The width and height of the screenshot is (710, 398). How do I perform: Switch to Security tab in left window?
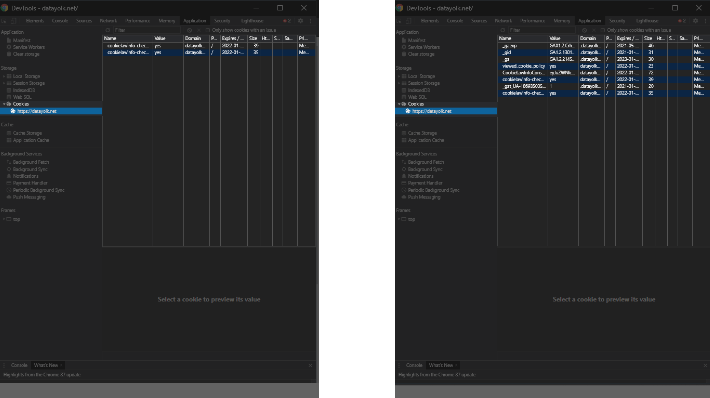pyautogui.click(x=222, y=21)
